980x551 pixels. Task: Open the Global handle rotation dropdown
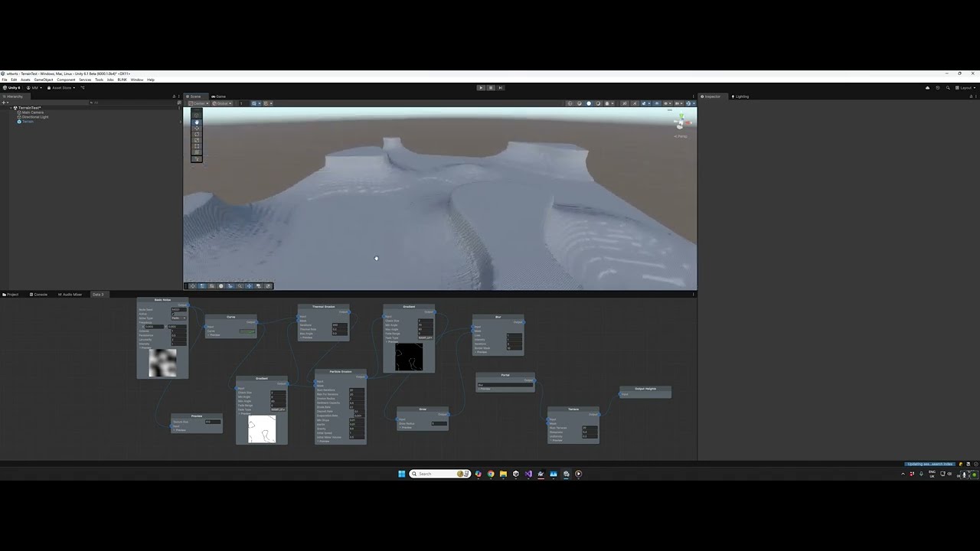tap(222, 103)
